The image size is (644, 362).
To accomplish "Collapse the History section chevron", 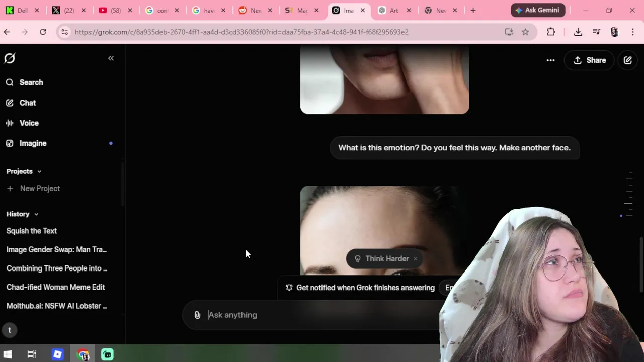I will tap(36, 214).
